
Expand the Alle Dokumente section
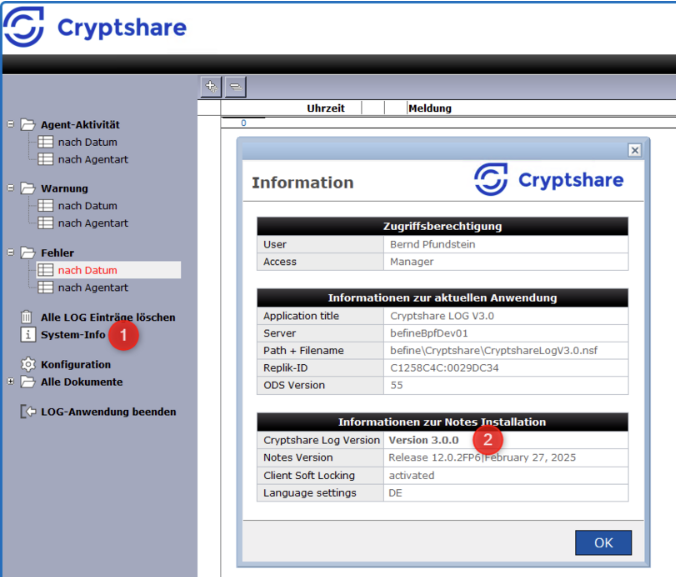[x=11, y=381]
